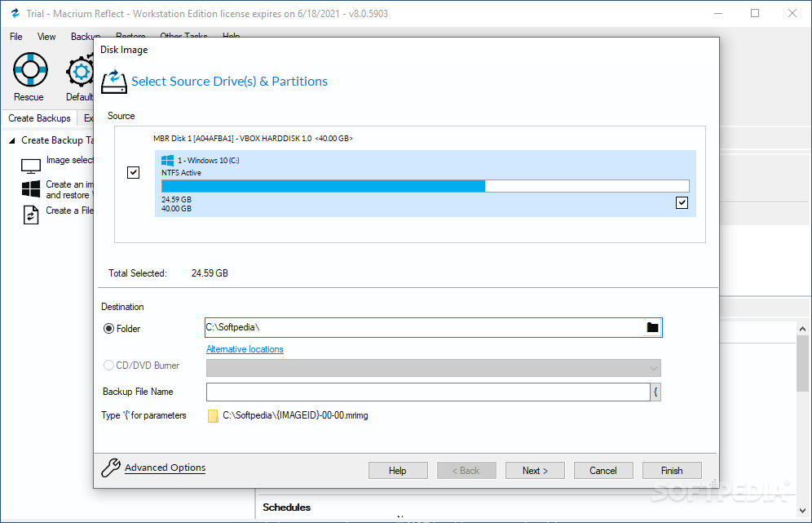The image size is (812, 523).
Task: Click the C: partition usage bar
Action: pos(426,186)
